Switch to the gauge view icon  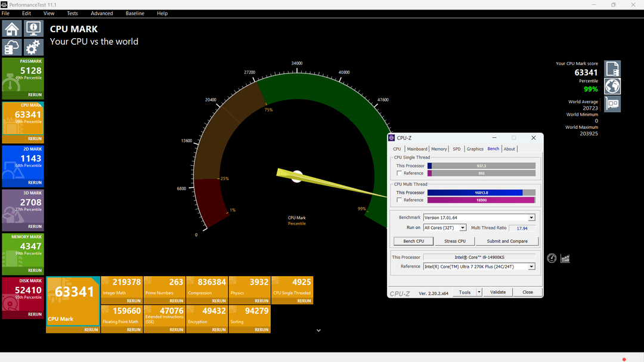(552, 258)
